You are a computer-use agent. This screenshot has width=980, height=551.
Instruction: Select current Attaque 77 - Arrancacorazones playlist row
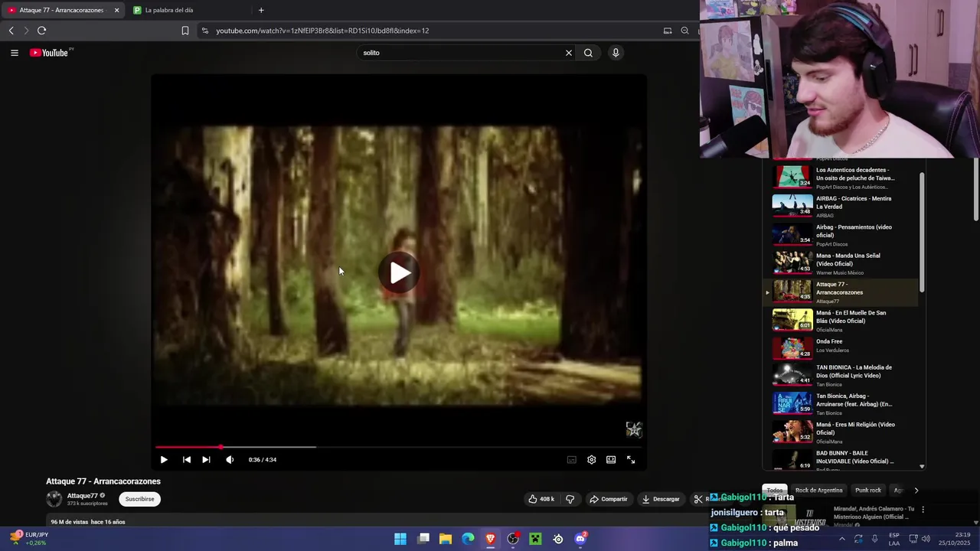(841, 292)
